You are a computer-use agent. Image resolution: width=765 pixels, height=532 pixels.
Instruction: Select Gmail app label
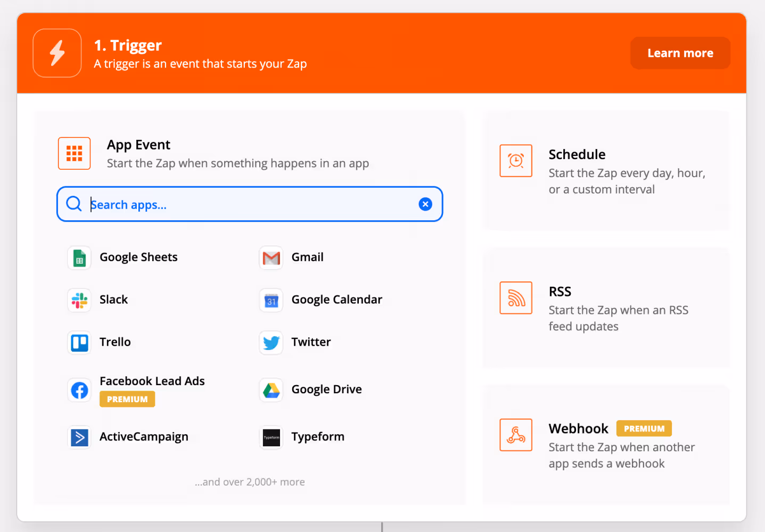point(308,257)
